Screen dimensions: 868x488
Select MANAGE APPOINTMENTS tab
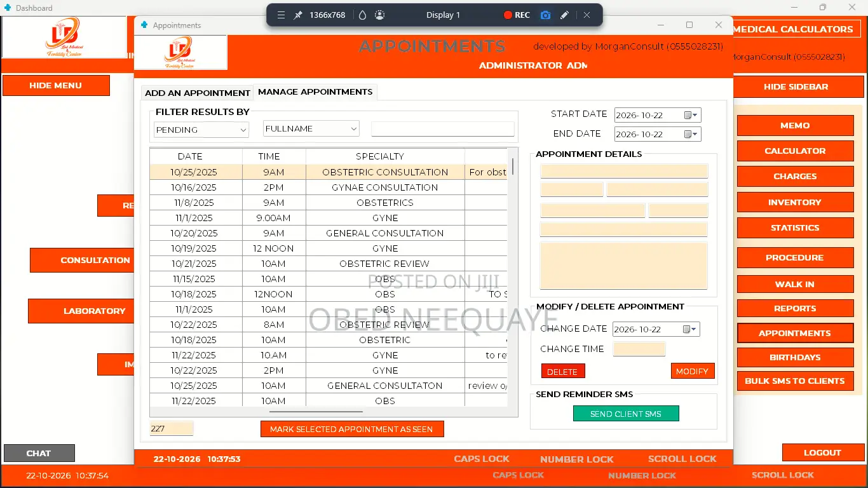tap(315, 92)
